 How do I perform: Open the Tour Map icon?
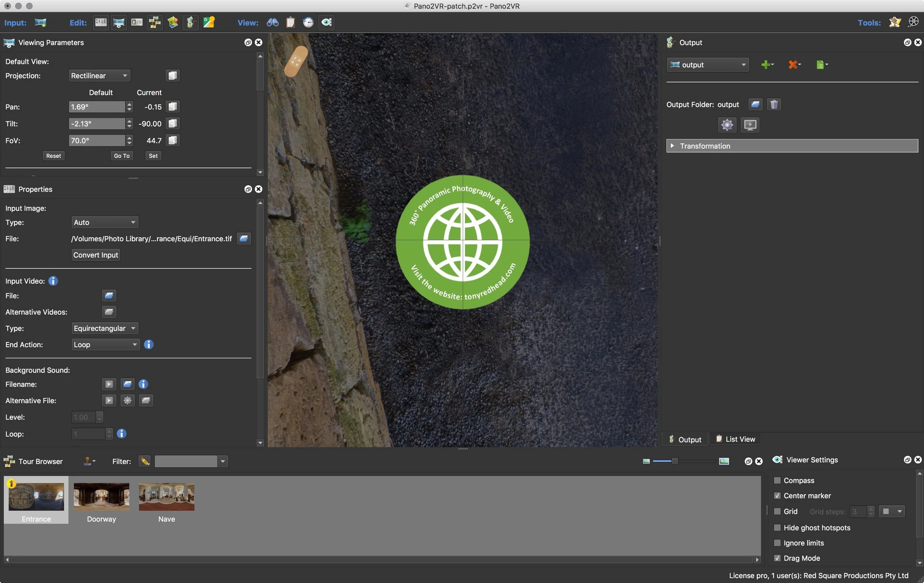173,22
